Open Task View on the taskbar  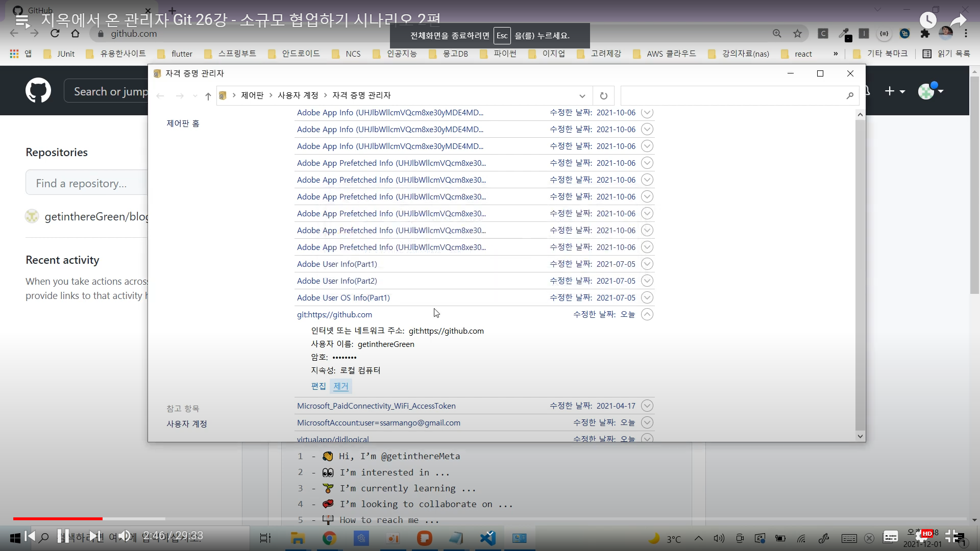265,538
